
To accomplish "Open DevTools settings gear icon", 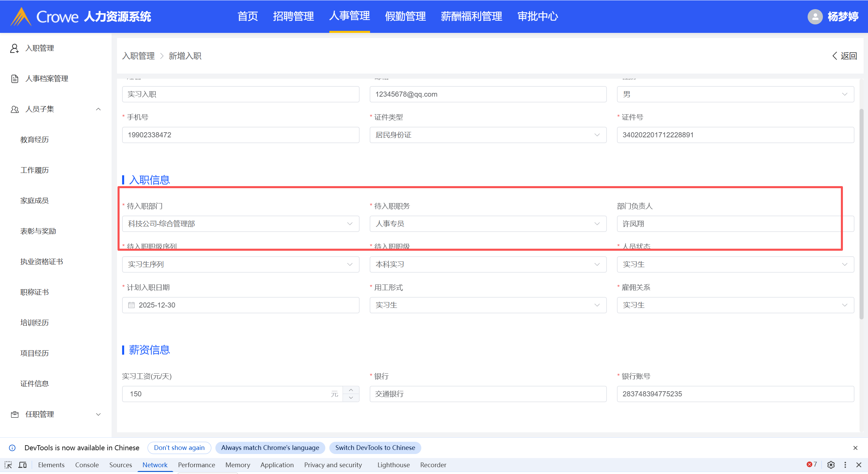I will pyautogui.click(x=831, y=465).
